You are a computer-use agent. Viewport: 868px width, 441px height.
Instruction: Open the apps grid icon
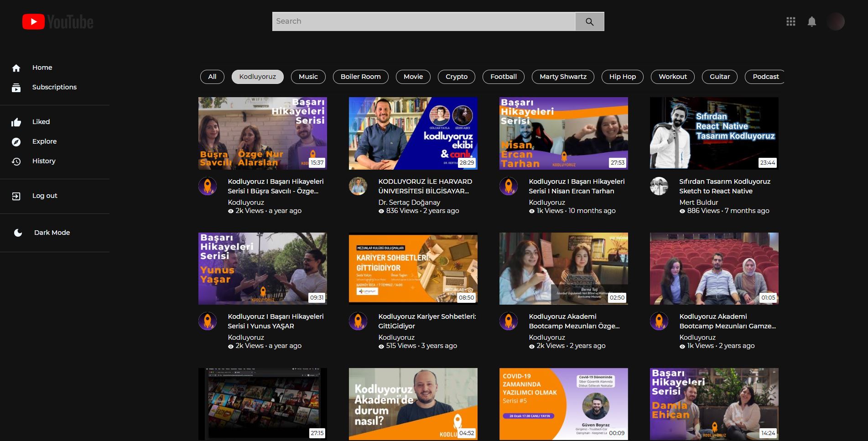[x=790, y=21]
